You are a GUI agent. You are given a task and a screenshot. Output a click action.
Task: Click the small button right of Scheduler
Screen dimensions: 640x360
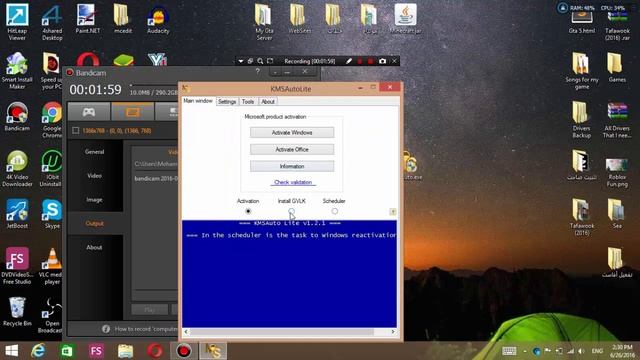coord(393,212)
